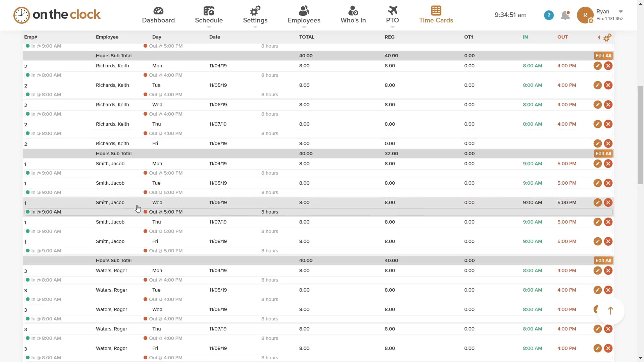Click Edit All for Richards' 32.00 REG subtotal
The width and height of the screenshot is (644, 362).
(x=603, y=154)
